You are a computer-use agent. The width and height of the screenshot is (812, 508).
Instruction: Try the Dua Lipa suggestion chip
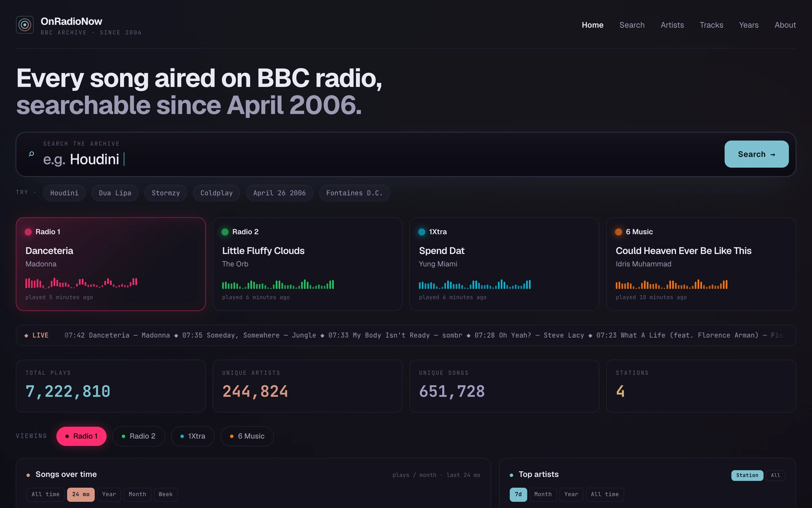coord(115,193)
